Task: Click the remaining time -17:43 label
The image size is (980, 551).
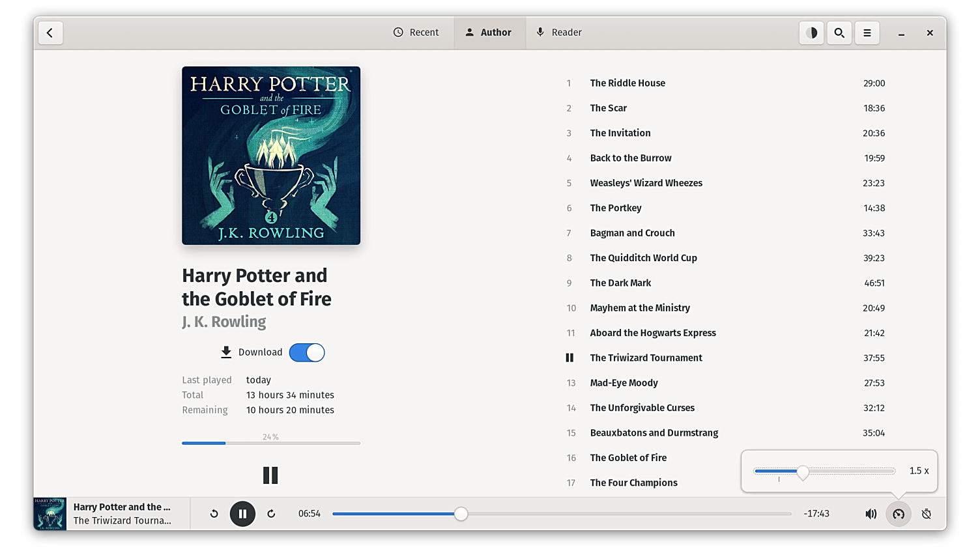Action: pos(816,514)
